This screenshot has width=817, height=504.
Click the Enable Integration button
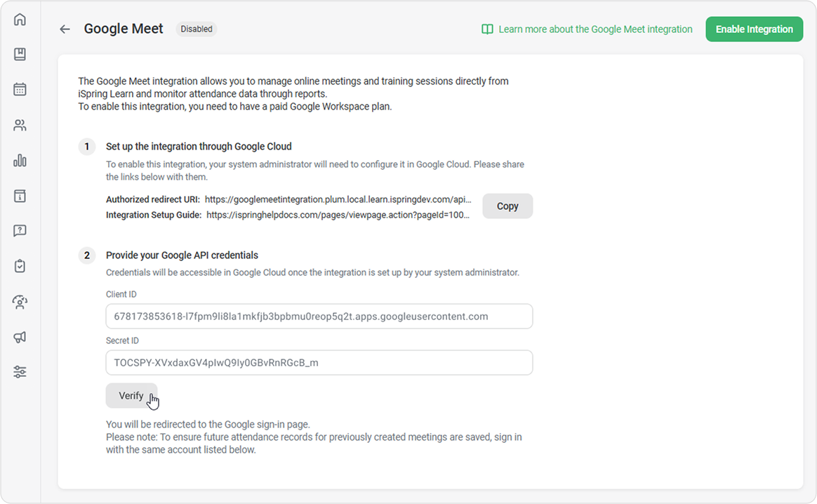pos(754,29)
